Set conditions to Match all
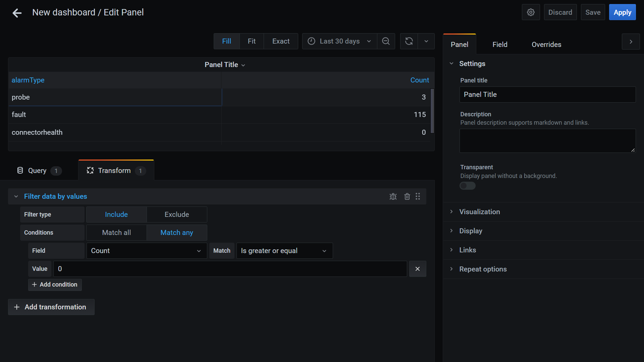The height and width of the screenshot is (362, 644). (116, 232)
